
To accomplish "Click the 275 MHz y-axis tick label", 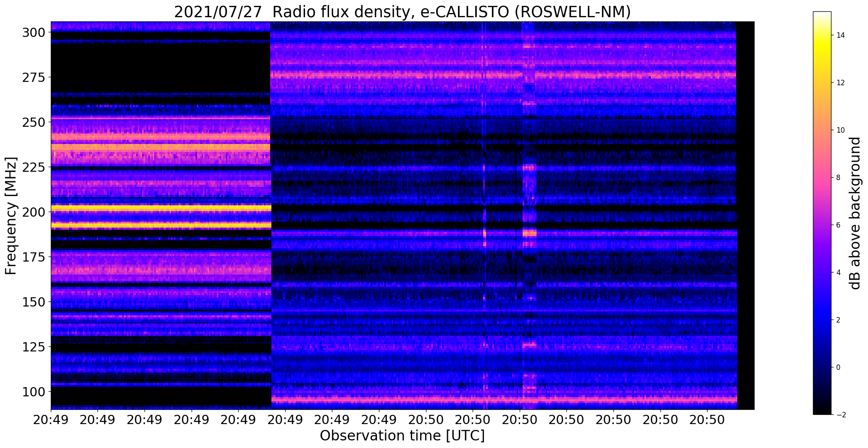I will (x=34, y=77).
